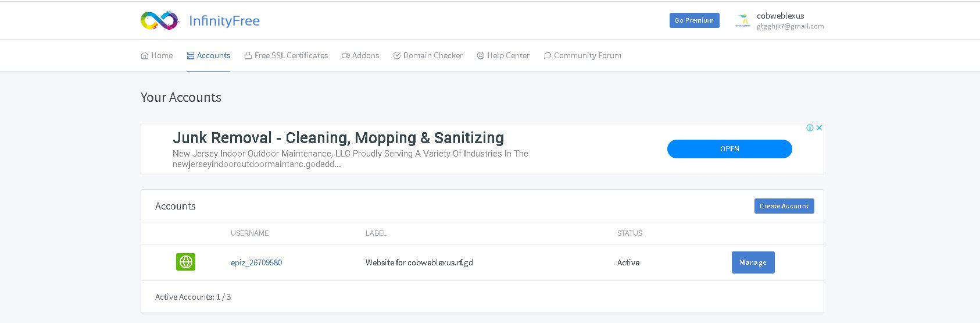Click the InfinityFree brand name text

224,21
